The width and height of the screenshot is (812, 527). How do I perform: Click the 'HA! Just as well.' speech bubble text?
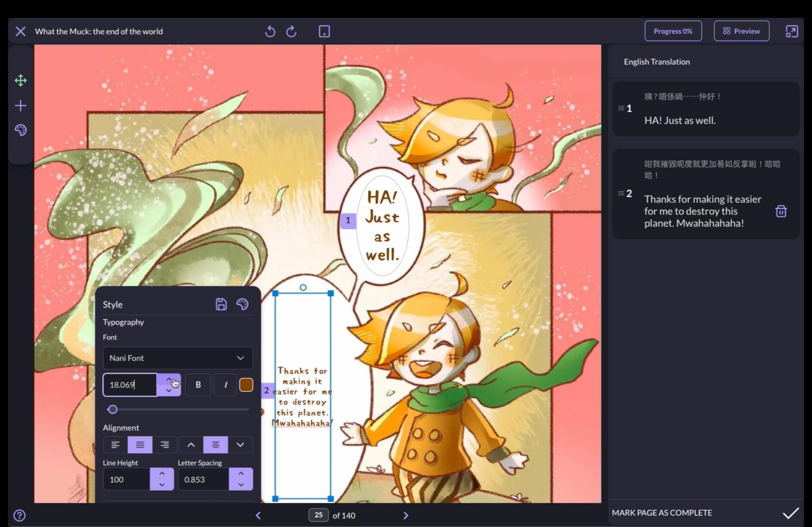[382, 226]
